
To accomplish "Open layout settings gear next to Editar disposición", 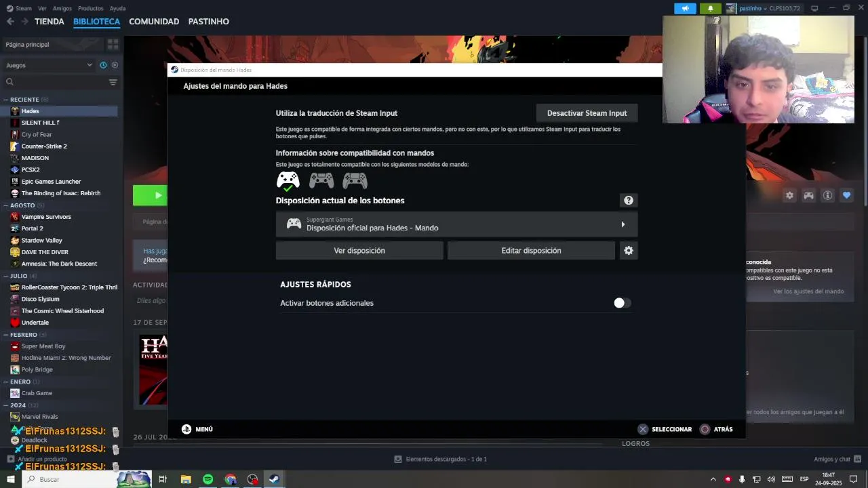I will pos(629,251).
